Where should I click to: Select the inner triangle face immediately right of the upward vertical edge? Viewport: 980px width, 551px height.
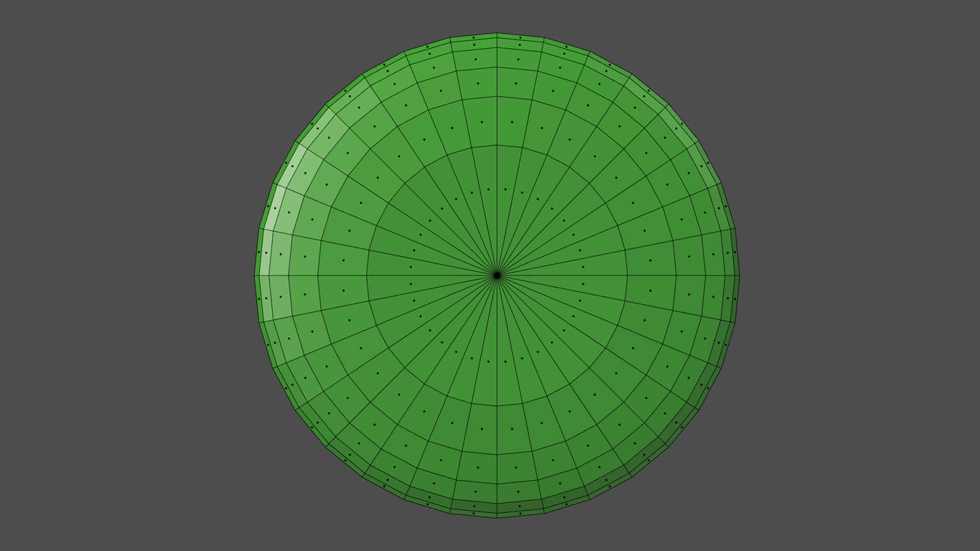505,189
